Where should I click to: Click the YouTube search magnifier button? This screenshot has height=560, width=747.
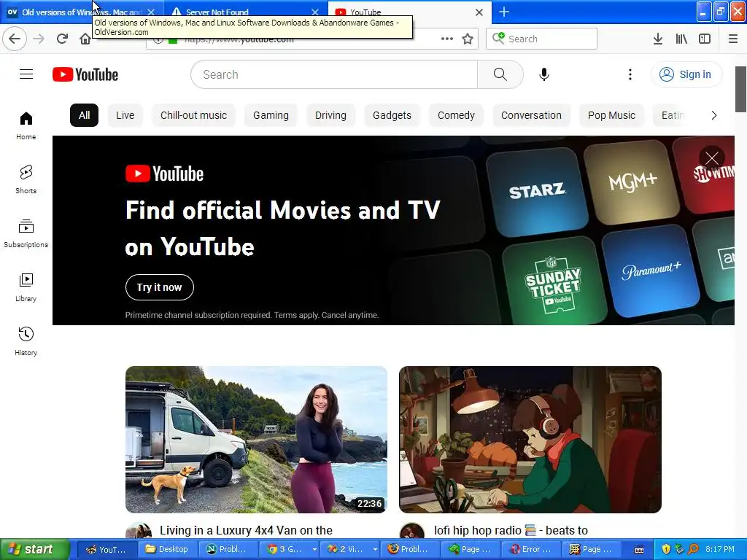click(x=500, y=74)
